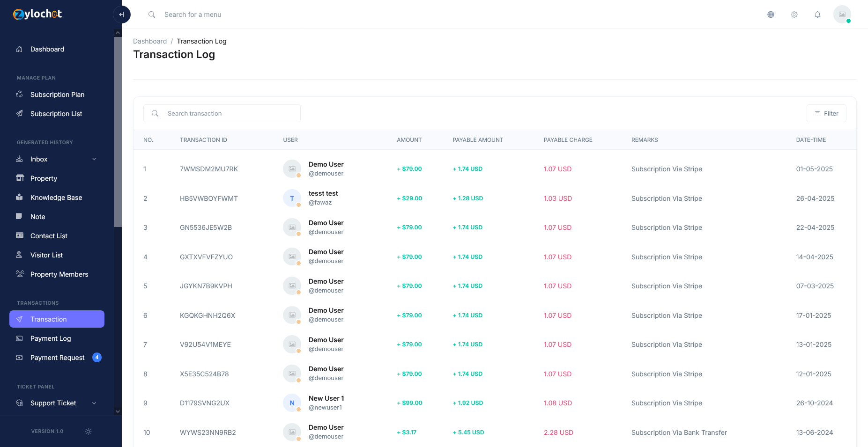The height and width of the screenshot is (447, 868).
Task: Click the Dashboard home icon in the sidebar
Action: click(19, 49)
